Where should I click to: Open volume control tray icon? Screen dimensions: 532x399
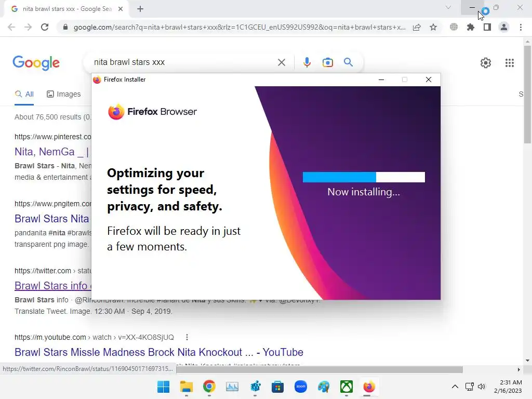click(482, 387)
